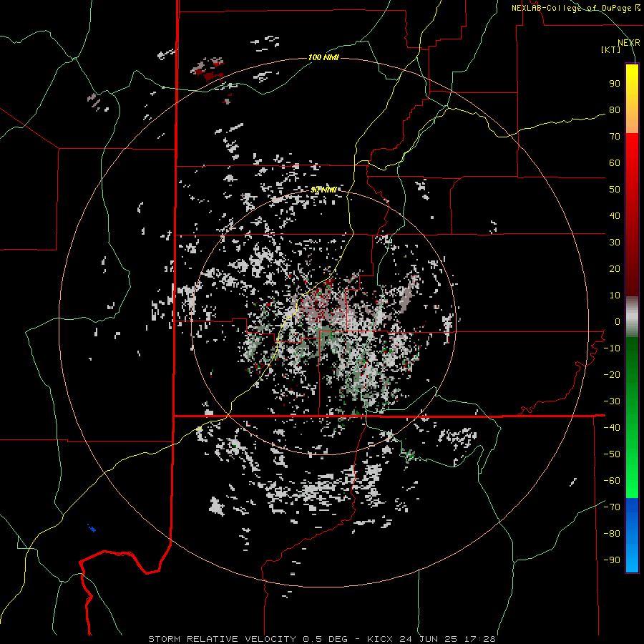
Task: Select the 90 value on the velocity scale
Action: 615,84
